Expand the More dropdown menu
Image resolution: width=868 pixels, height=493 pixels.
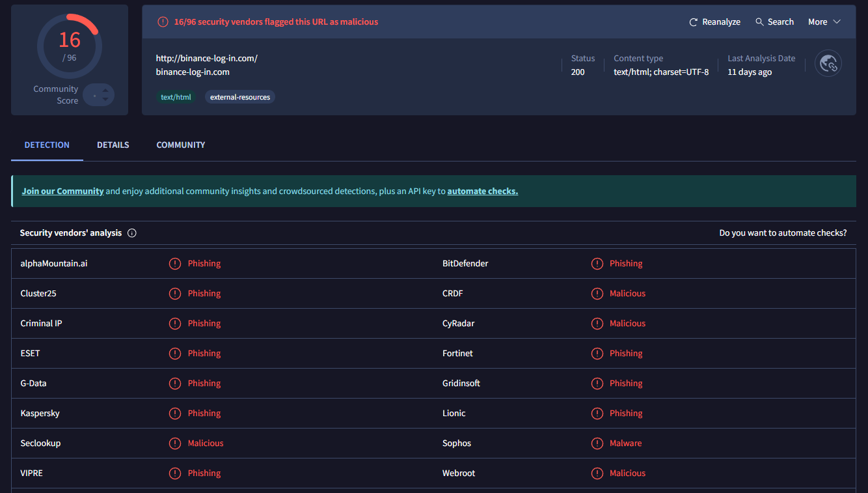pos(824,22)
